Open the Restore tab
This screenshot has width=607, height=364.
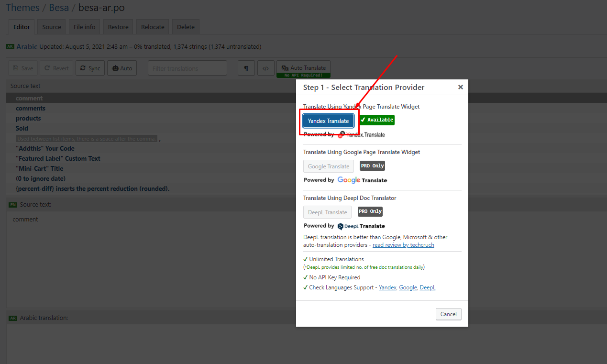click(118, 27)
